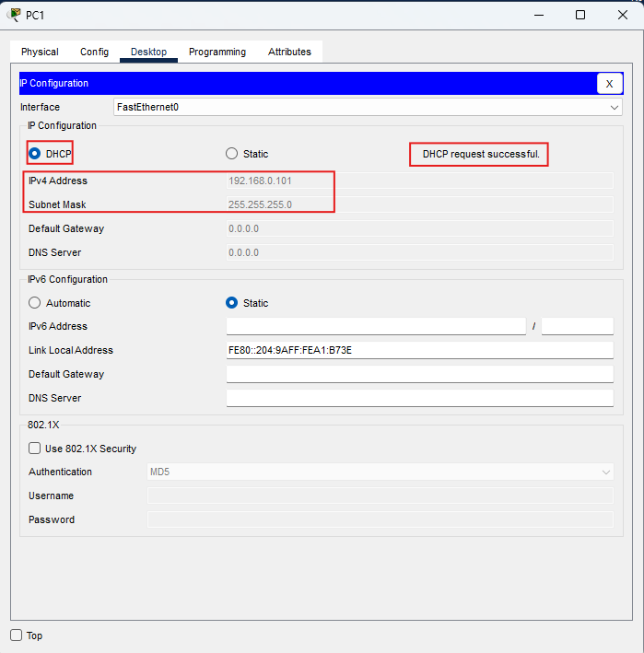Click the 'IP Configuration' blue header title
This screenshot has height=653, width=644.
coord(54,83)
